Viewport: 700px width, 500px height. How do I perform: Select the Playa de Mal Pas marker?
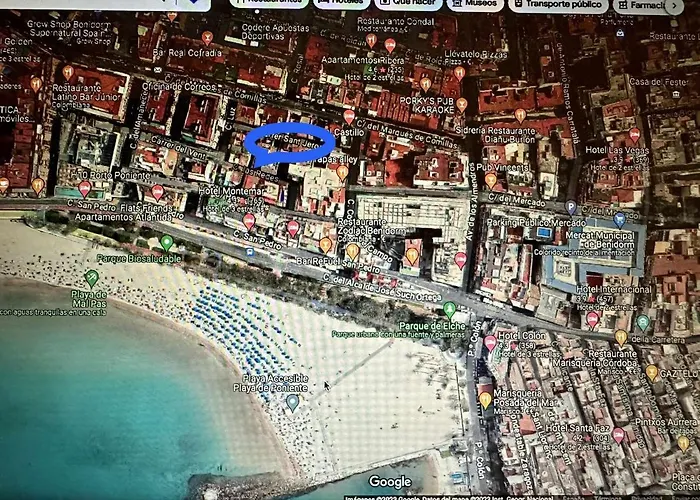(92, 279)
